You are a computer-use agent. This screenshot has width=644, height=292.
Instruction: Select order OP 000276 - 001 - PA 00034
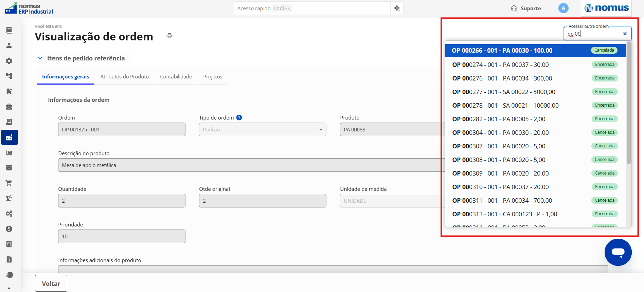536,78
